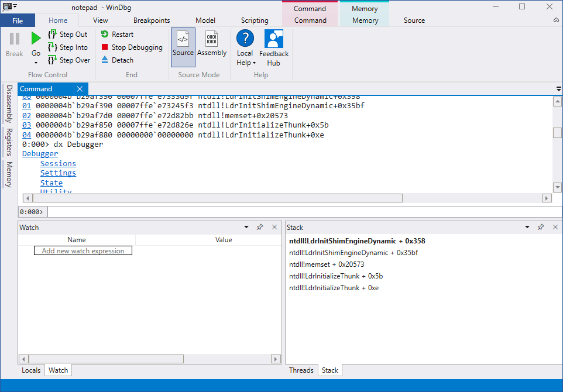Click the State link
563x392 pixels.
pyautogui.click(x=52, y=183)
